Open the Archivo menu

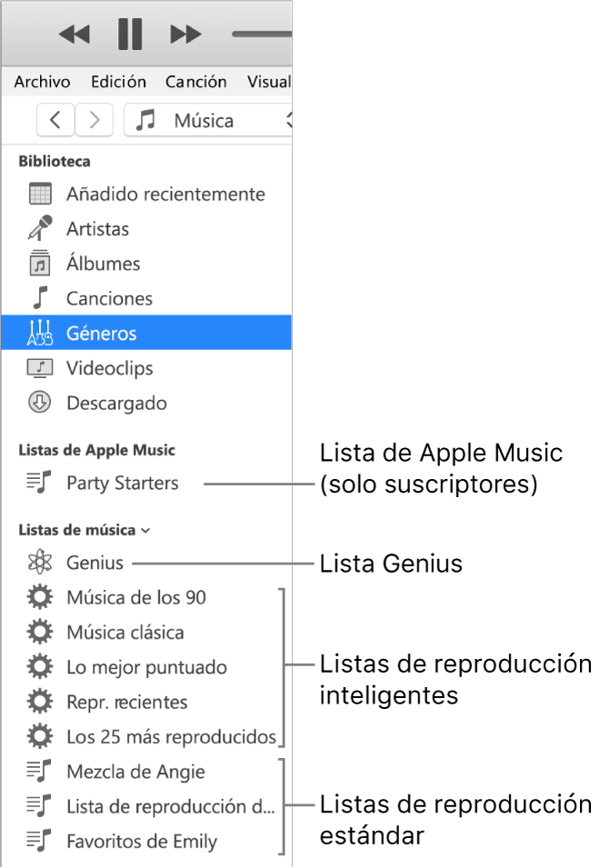tap(41, 81)
